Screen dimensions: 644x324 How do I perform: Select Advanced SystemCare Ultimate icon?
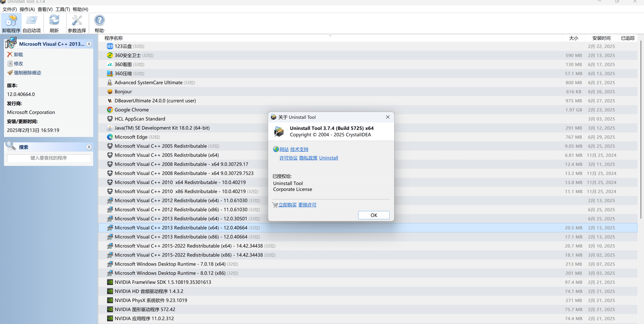(110, 83)
